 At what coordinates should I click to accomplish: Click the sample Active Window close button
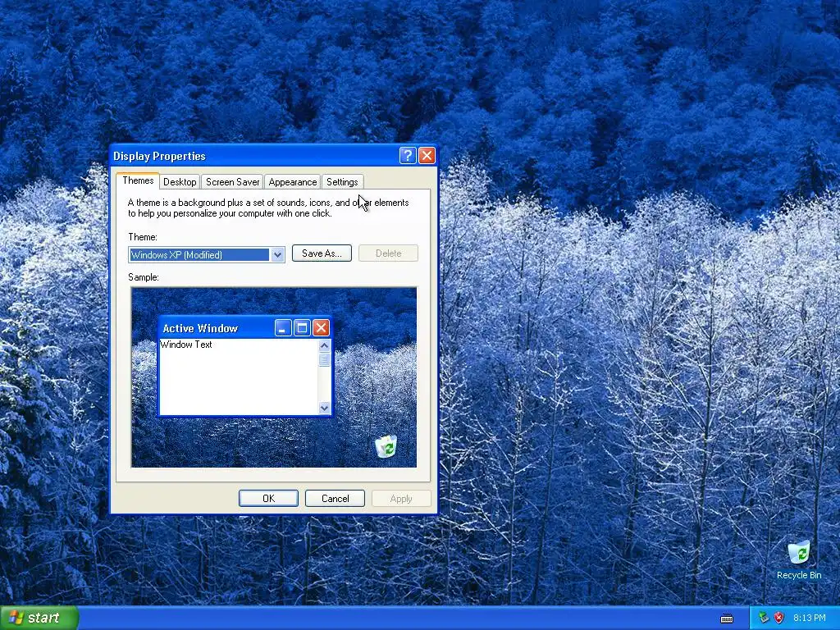point(321,327)
